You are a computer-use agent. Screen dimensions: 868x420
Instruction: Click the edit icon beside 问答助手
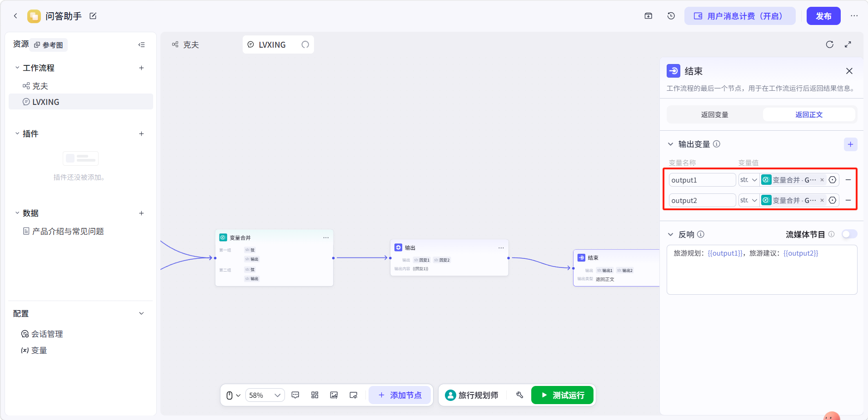pos(93,16)
